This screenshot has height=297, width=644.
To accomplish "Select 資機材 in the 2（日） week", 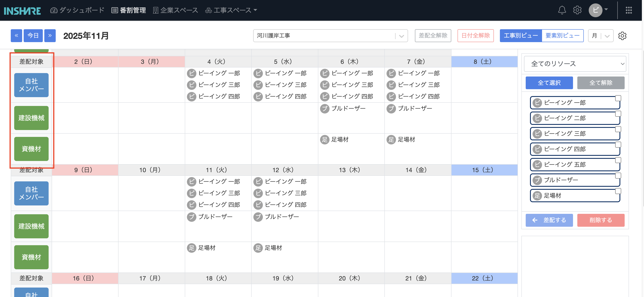I will (x=31, y=149).
